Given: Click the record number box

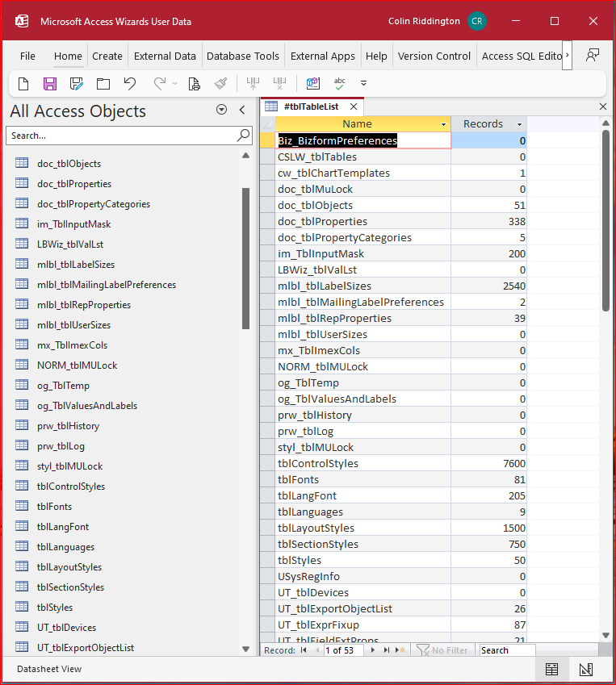Looking at the screenshot, I should click(x=343, y=650).
